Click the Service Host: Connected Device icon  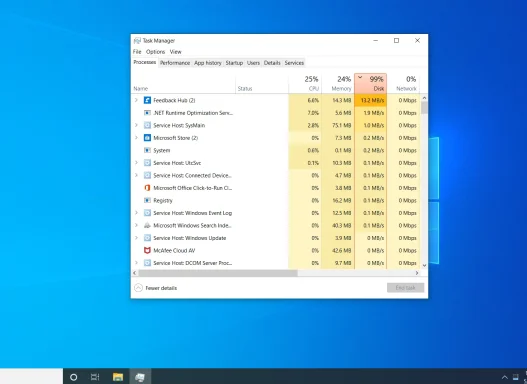pyautogui.click(x=147, y=175)
